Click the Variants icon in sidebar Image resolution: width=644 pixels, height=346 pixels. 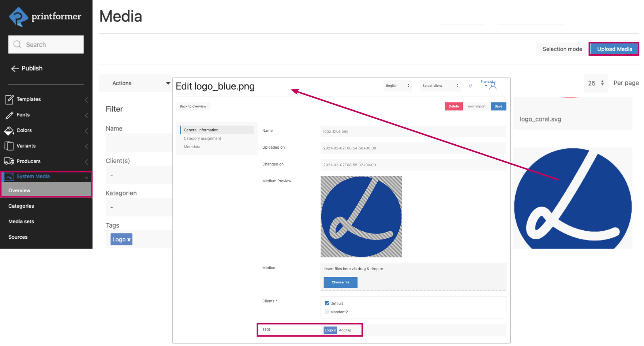click(x=9, y=146)
